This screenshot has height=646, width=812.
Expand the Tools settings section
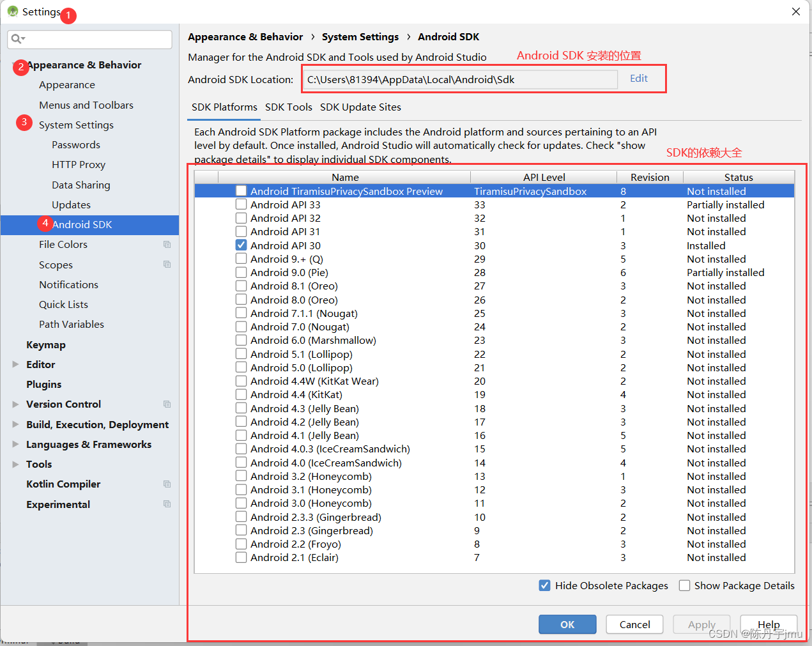tap(15, 465)
